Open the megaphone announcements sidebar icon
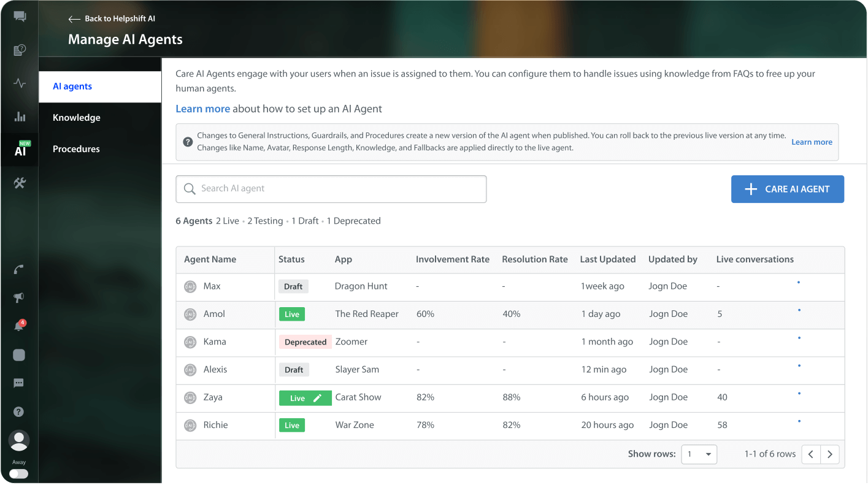This screenshot has width=868, height=488. (19, 296)
